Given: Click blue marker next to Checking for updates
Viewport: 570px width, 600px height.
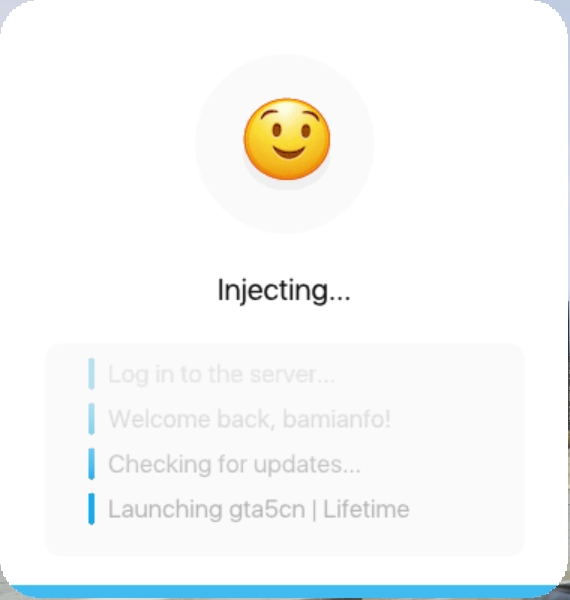Looking at the screenshot, I should tap(91, 464).
